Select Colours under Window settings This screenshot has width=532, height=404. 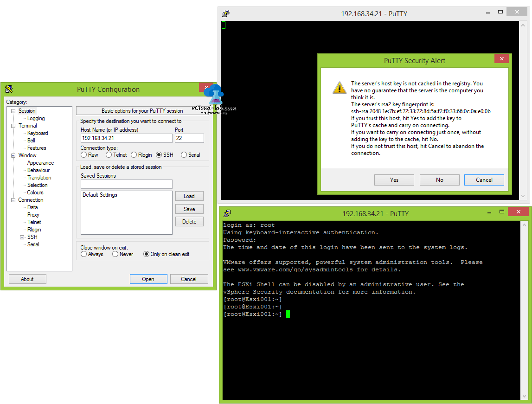[x=35, y=192]
